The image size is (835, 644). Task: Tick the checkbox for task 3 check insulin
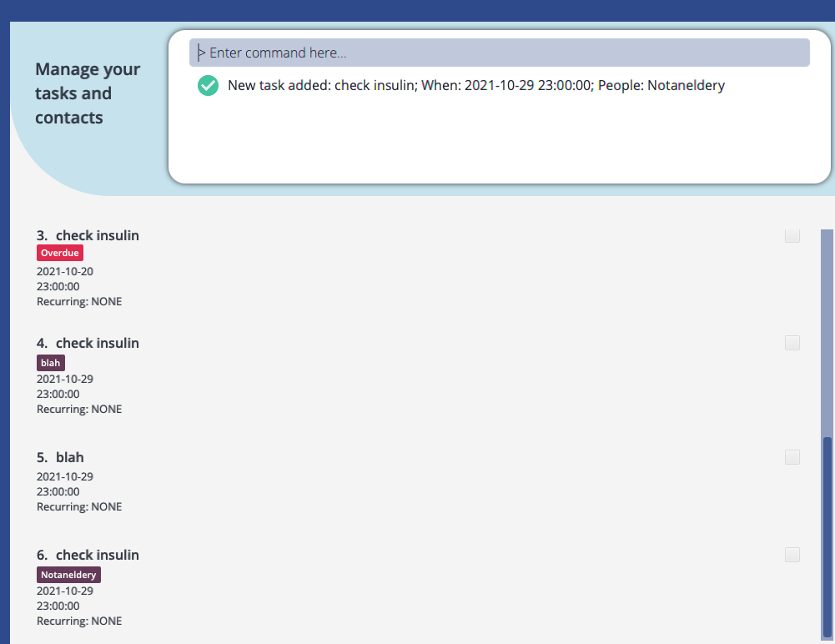792,235
